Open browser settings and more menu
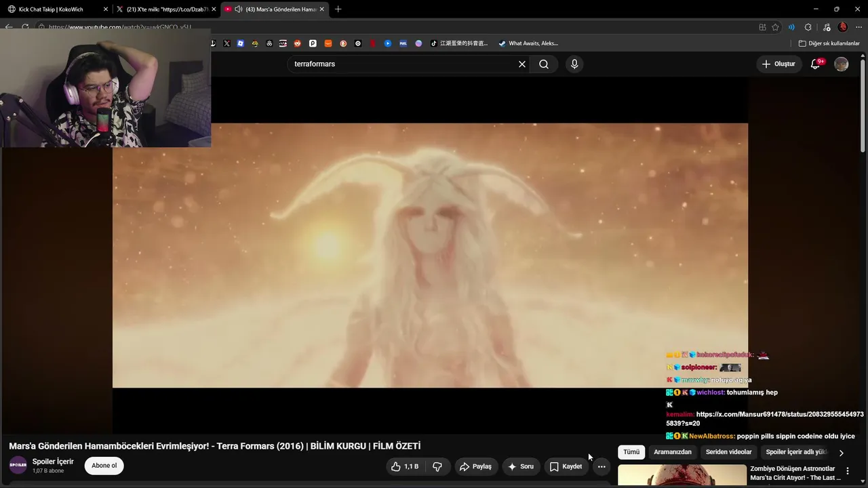This screenshot has height=488, width=868. (x=859, y=27)
